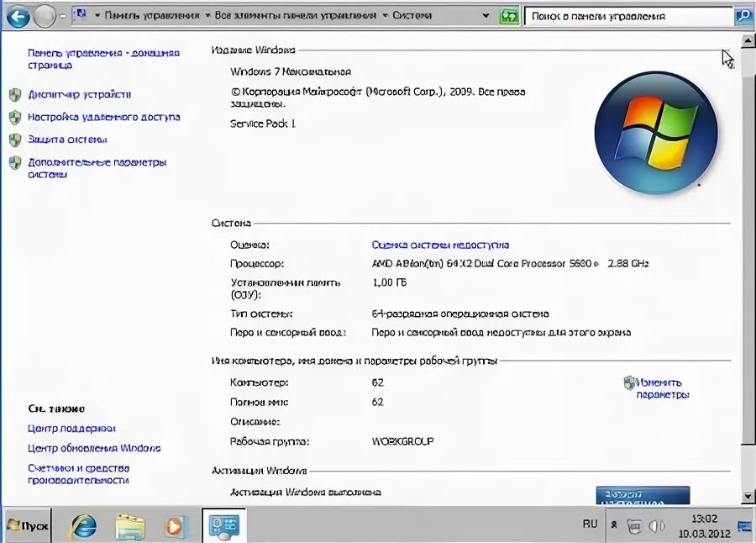Click Перо и сенсорный ввод недоступны text

[501, 333]
